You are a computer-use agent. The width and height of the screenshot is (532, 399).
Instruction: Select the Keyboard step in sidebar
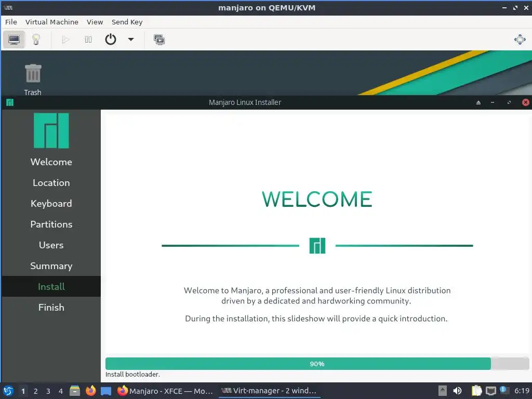51,204
